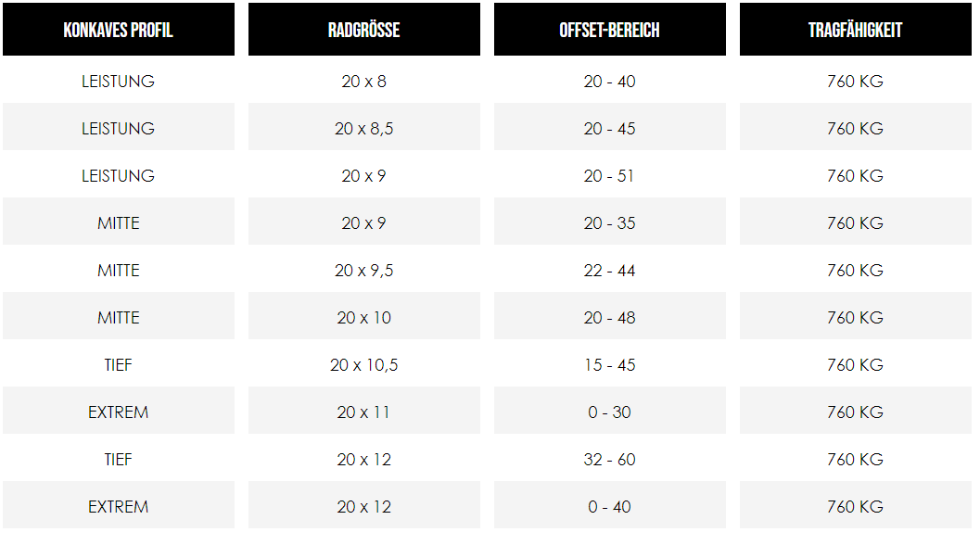Select the 15 - 45 offset range
Viewport: 980px width, 545px height.
point(609,365)
